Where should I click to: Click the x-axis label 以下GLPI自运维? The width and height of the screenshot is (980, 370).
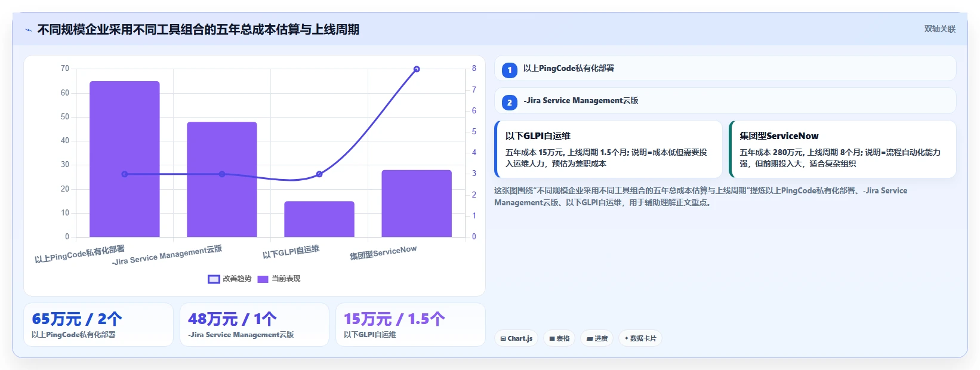click(291, 252)
